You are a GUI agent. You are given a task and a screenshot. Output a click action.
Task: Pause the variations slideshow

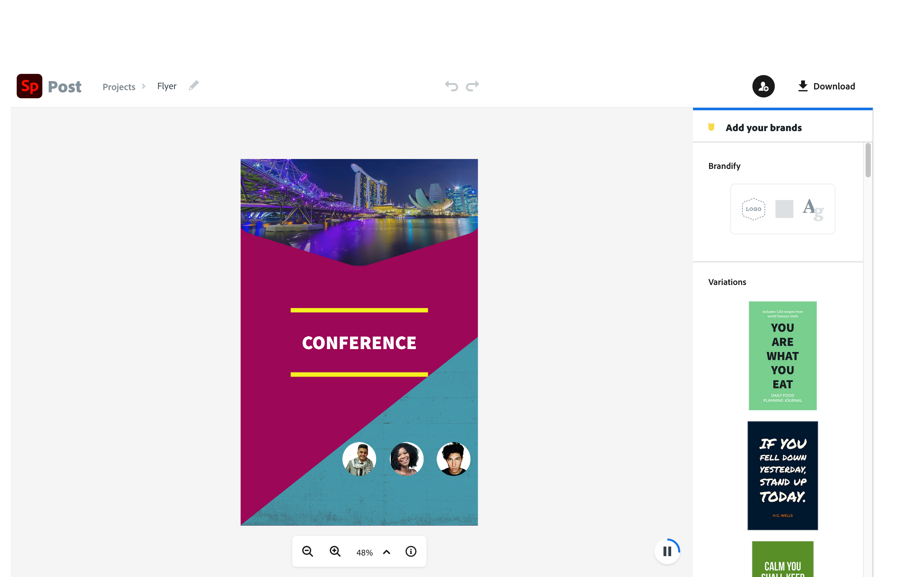pos(667,551)
